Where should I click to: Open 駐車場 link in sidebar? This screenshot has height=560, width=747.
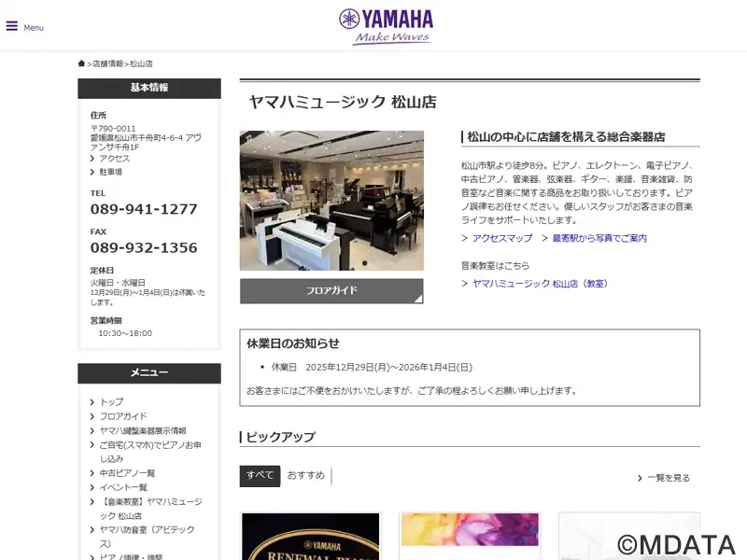tap(111, 172)
